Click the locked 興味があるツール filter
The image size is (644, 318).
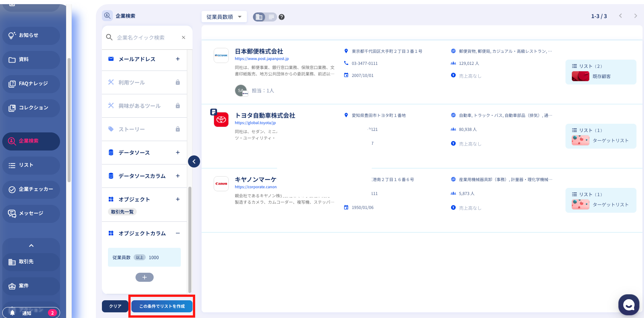tap(145, 106)
